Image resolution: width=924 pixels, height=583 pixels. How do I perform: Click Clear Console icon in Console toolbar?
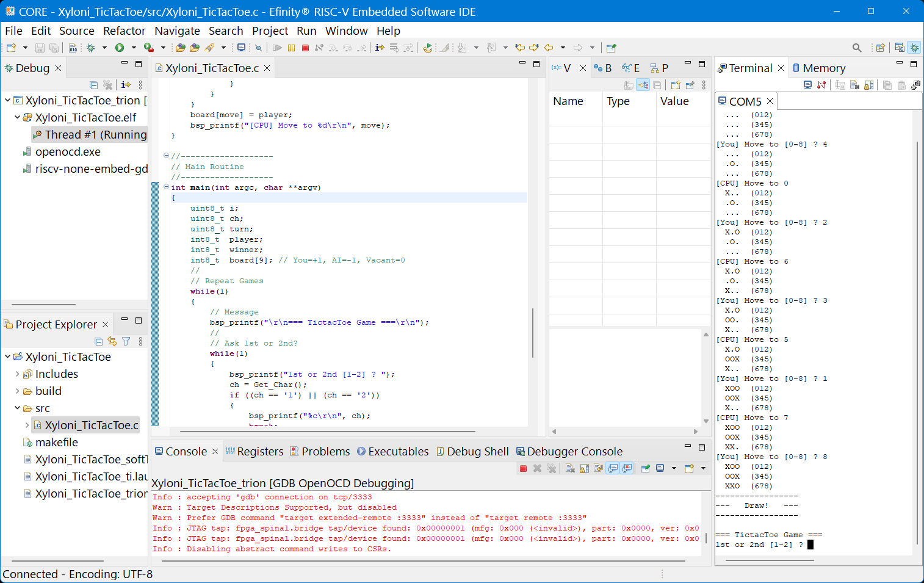pos(570,468)
